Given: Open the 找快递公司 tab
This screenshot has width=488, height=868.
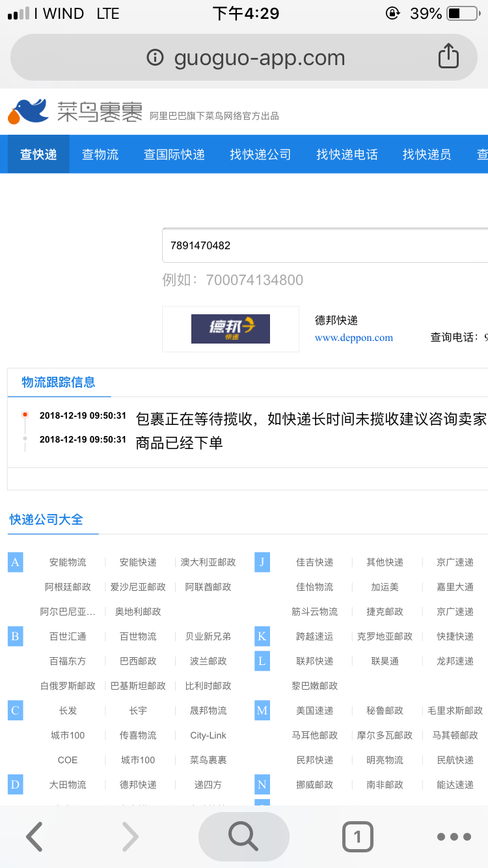Looking at the screenshot, I should click(260, 154).
